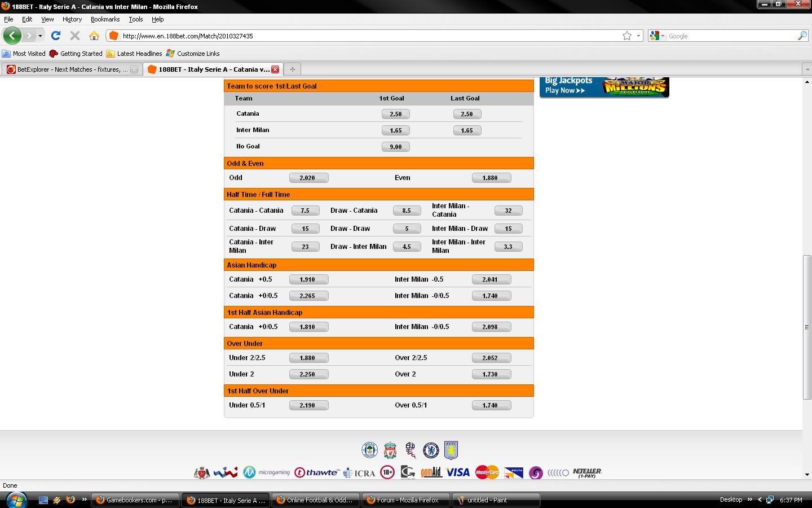This screenshot has width=812, height=508.
Task: Open the Home page icon
Action: tap(94, 36)
